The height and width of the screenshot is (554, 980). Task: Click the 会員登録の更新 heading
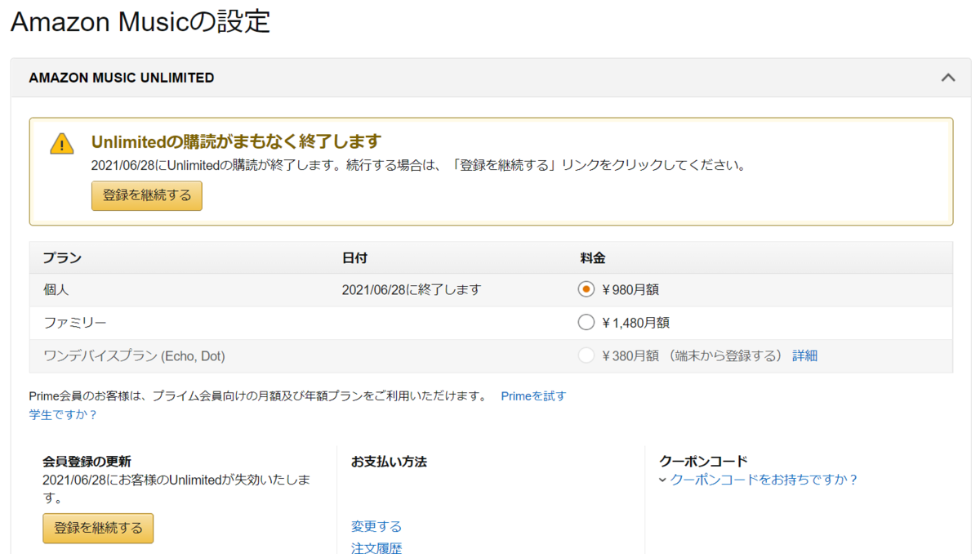(x=87, y=462)
